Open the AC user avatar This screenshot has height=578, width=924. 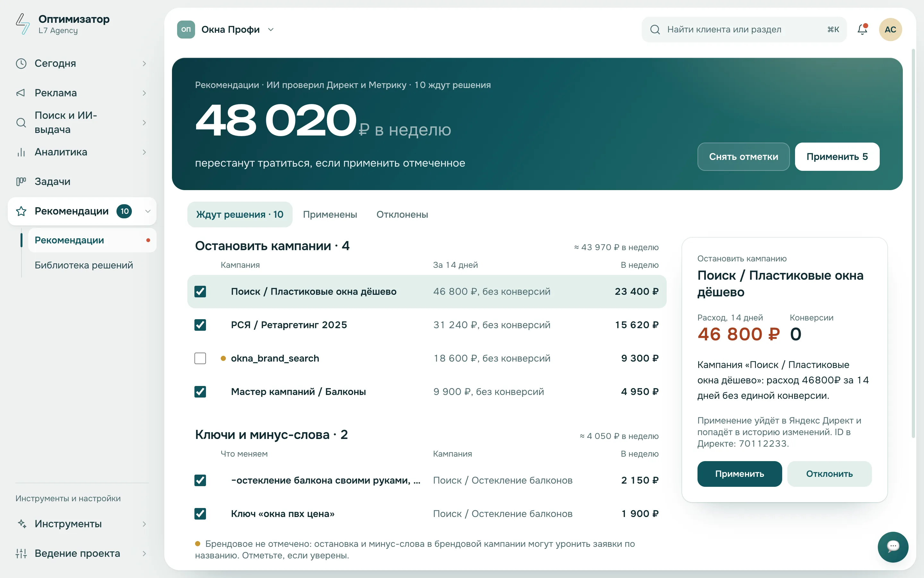pyautogui.click(x=890, y=30)
